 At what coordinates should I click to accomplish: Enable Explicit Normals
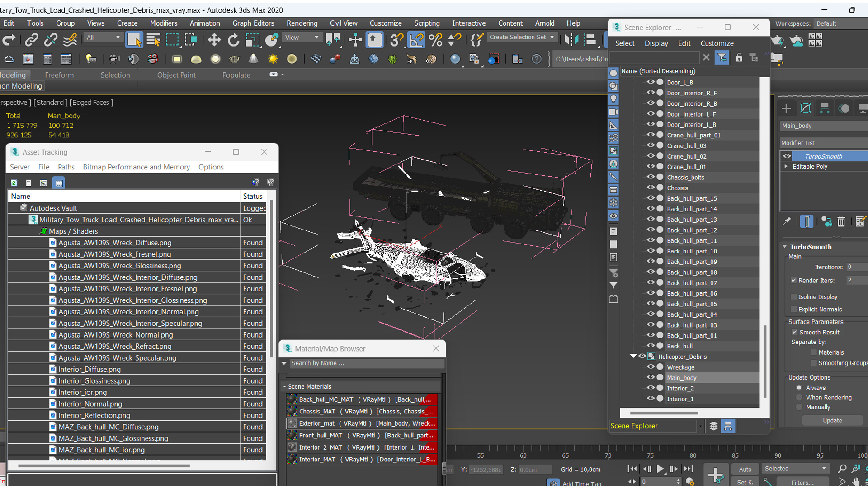pyautogui.click(x=794, y=309)
